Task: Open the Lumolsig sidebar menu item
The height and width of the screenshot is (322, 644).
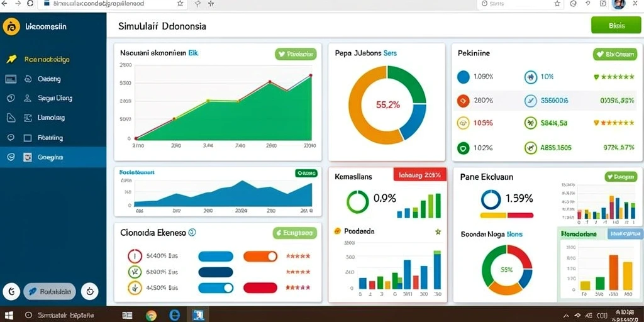Action: [x=53, y=118]
